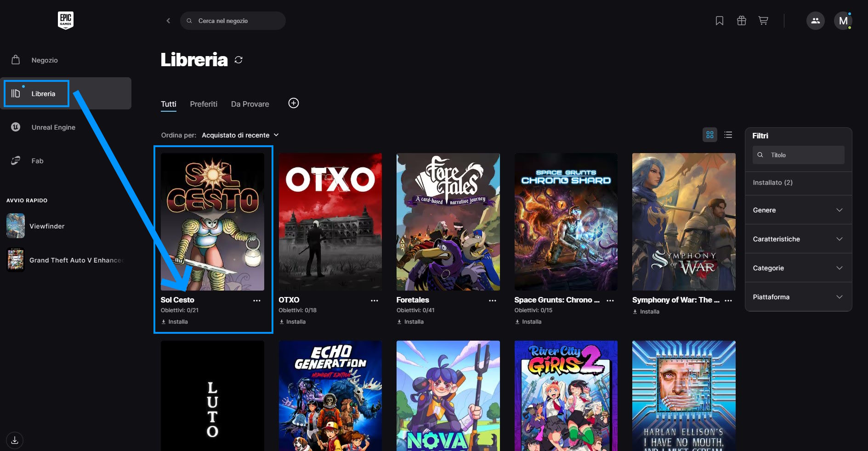The width and height of the screenshot is (868, 451).
Task: Open Space Grunts three-dot options menu
Action: pos(610,301)
